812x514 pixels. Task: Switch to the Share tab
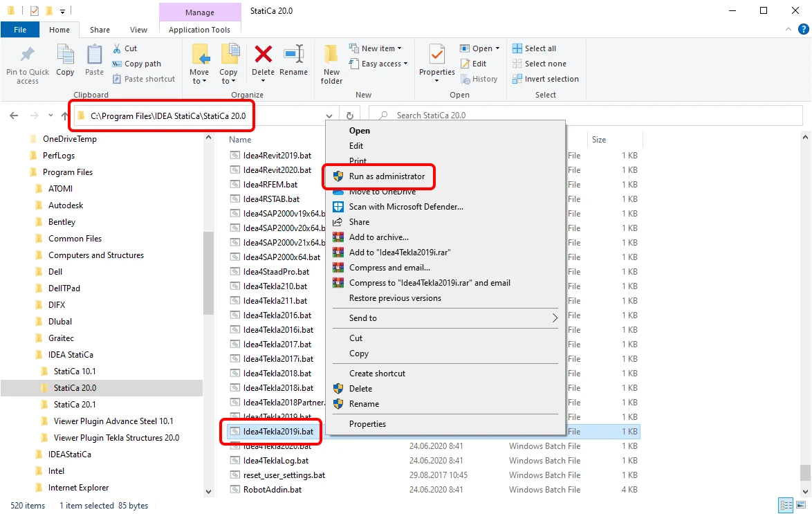tap(100, 30)
